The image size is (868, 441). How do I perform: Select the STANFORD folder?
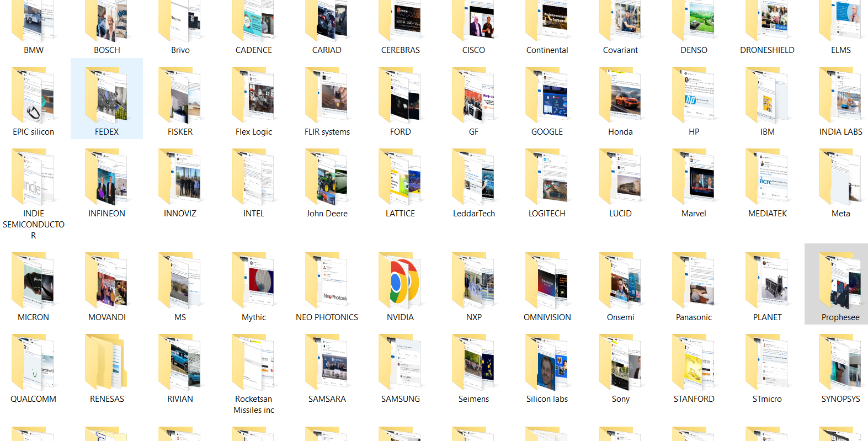click(694, 363)
